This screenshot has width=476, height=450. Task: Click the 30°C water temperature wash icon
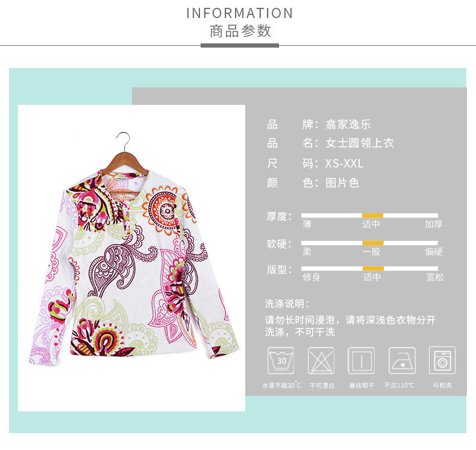click(x=281, y=360)
